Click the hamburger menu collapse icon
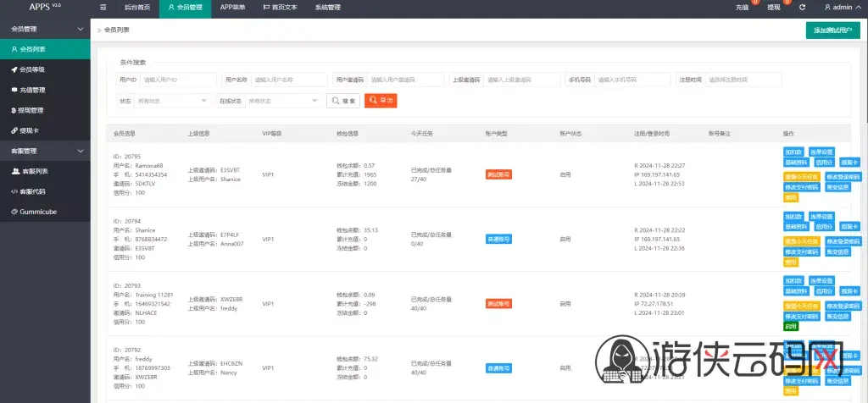 (103, 8)
